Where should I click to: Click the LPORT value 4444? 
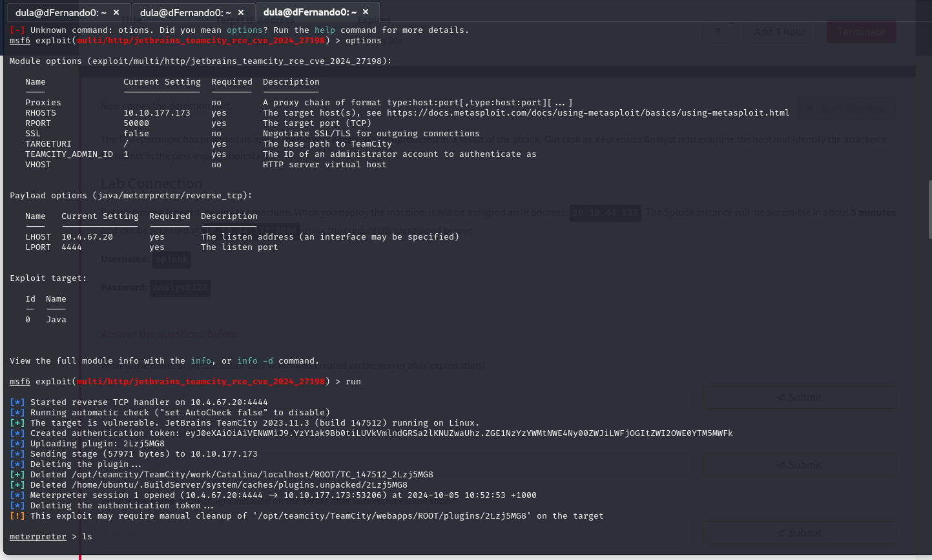[72, 247]
